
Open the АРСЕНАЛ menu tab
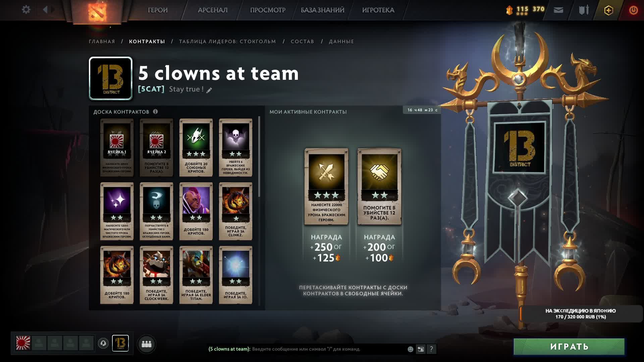213,10
